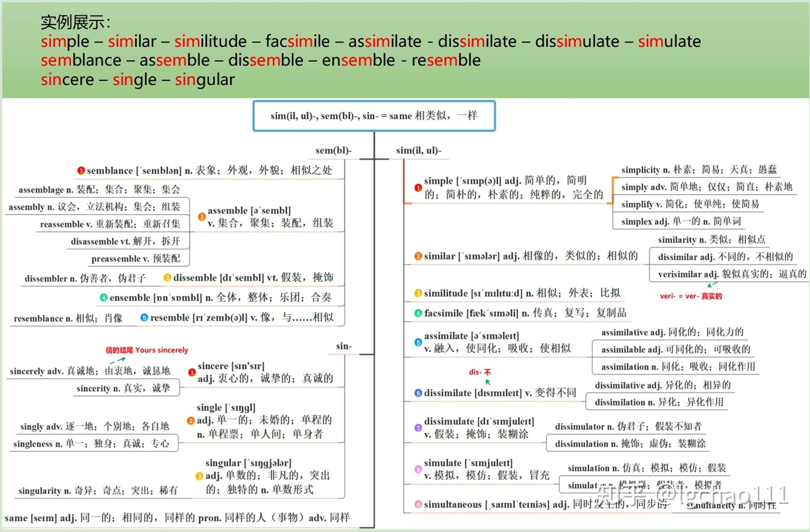The width and height of the screenshot is (810, 532).
Task: Select the 'dissimilative adj.' node
Action: click(663, 385)
